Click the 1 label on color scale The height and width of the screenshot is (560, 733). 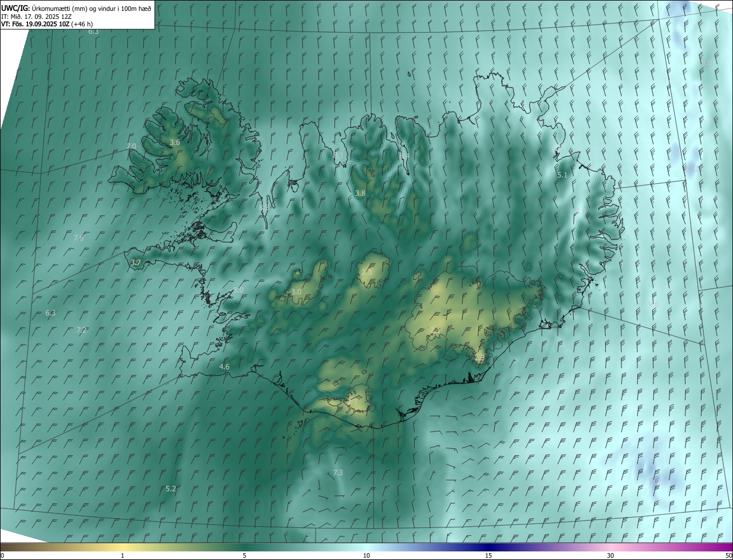[x=123, y=555]
